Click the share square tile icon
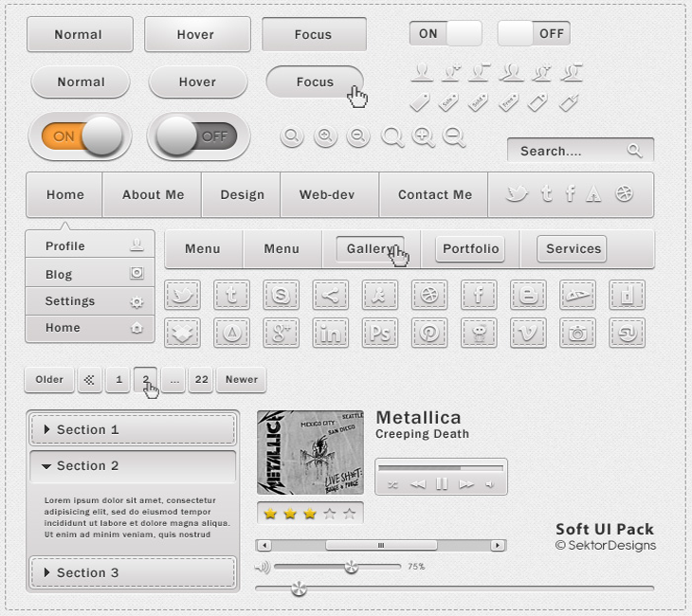The width and height of the screenshot is (692, 616). pos(330,295)
